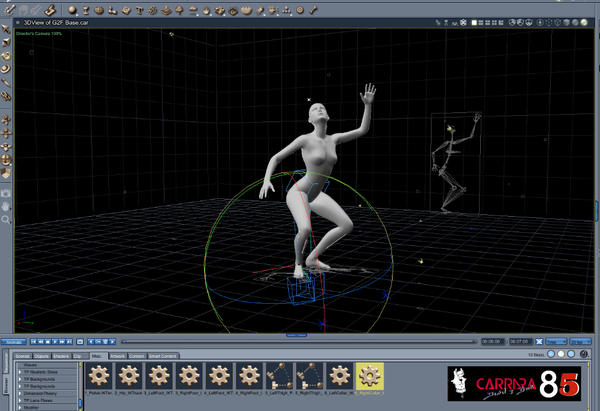Switch to single-view layout
600x411 pixels.
tap(474, 23)
